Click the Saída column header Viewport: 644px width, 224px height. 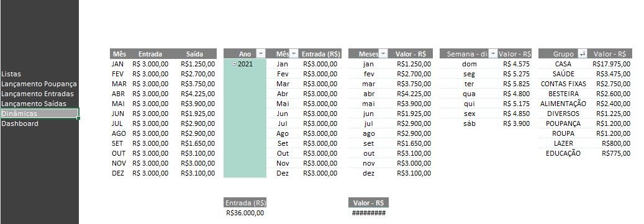(194, 54)
